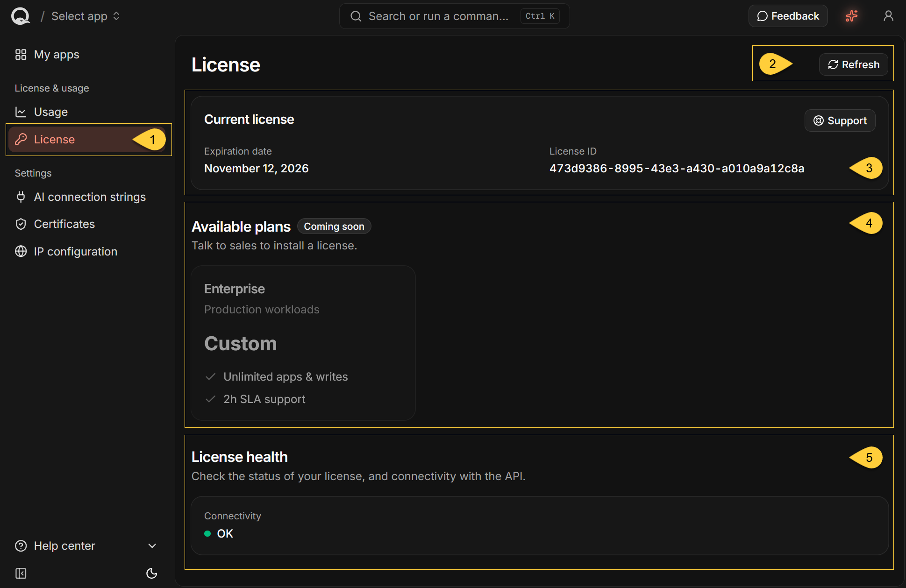Viewport: 906px width, 588px height.
Task: Click the Help center question mark icon
Action: (x=21, y=546)
